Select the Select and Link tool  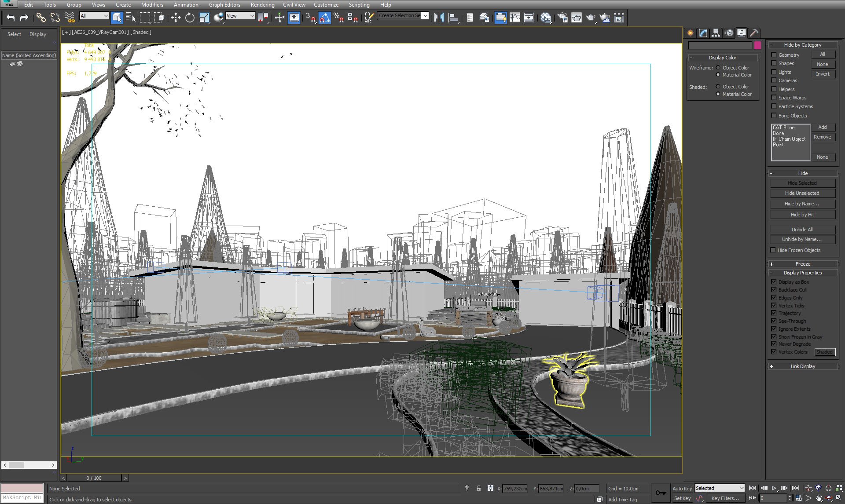pos(40,18)
